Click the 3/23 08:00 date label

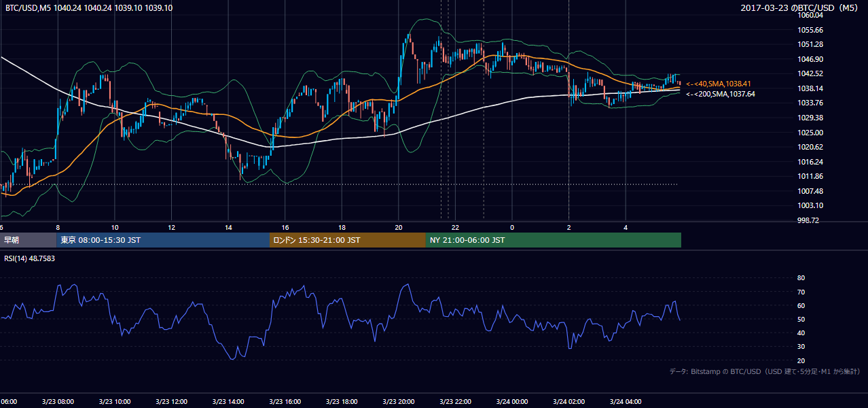[57, 402]
